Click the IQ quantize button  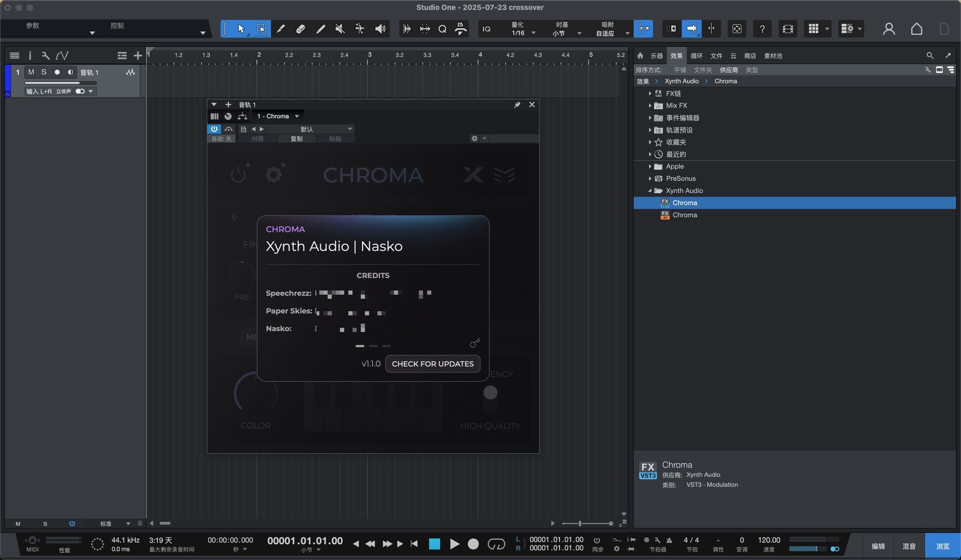click(x=487, y=29)
